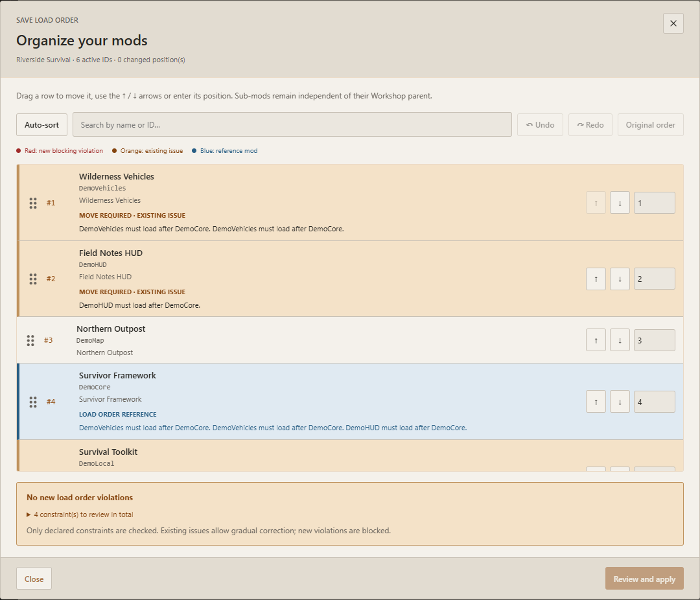Click Review and apply

pyautogui.click(x=644, y=579)
